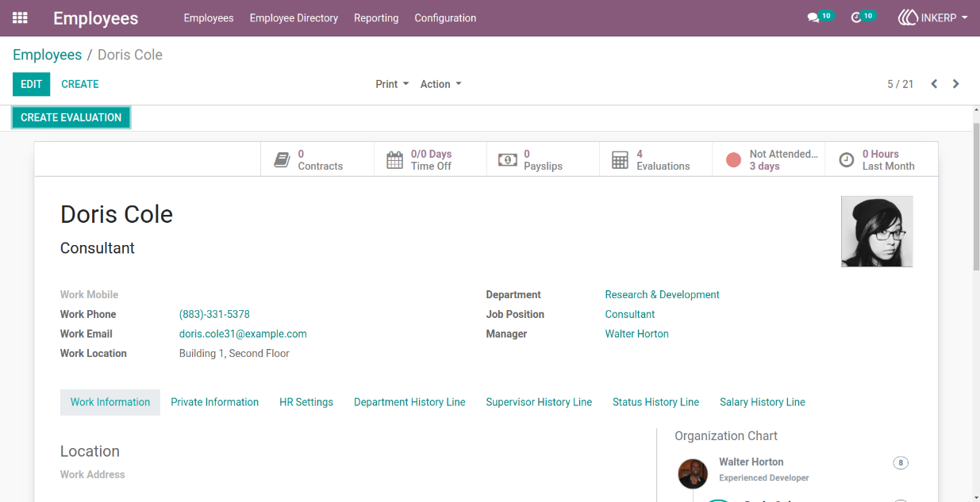Viewport: 980px width, 502px height.
Task: Open the activities clock icon
Action: [x=855, y=17]
